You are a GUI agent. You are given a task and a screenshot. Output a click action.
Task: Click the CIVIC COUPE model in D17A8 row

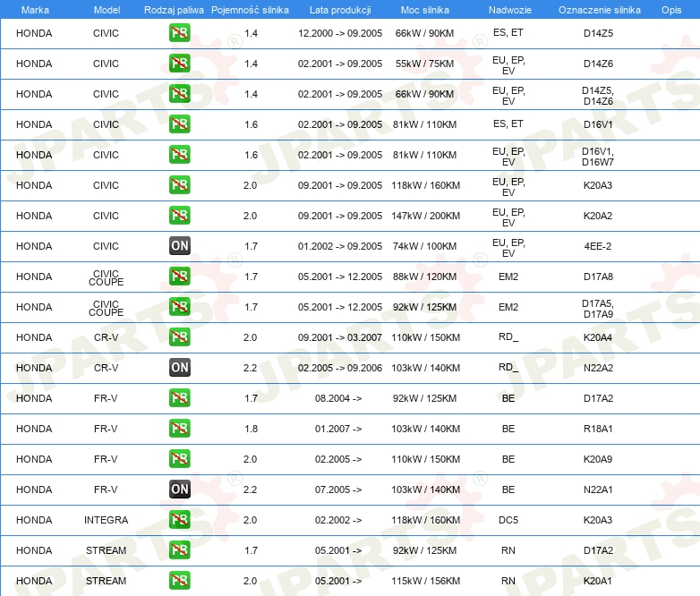point(107,277)
